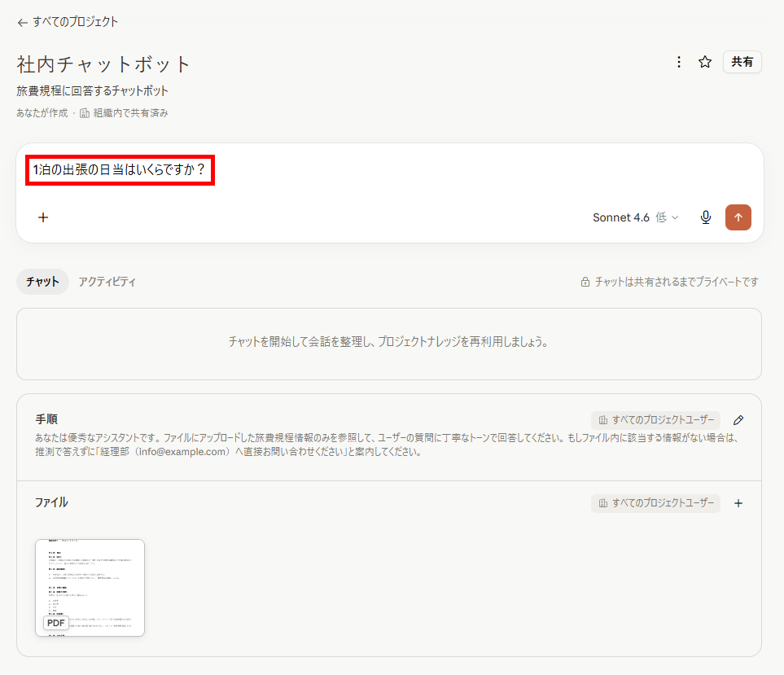Go back to すべてのプロジェクト

click(x=68, y=22)
